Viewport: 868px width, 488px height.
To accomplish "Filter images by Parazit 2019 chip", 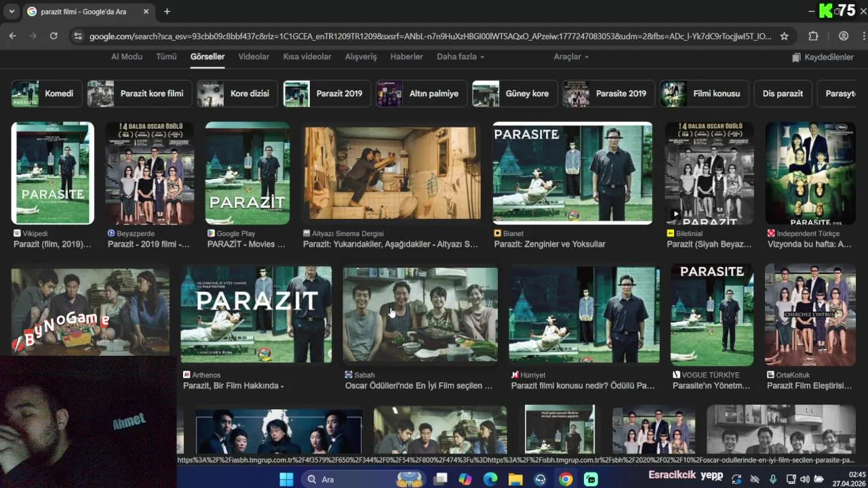I will 327,94.
